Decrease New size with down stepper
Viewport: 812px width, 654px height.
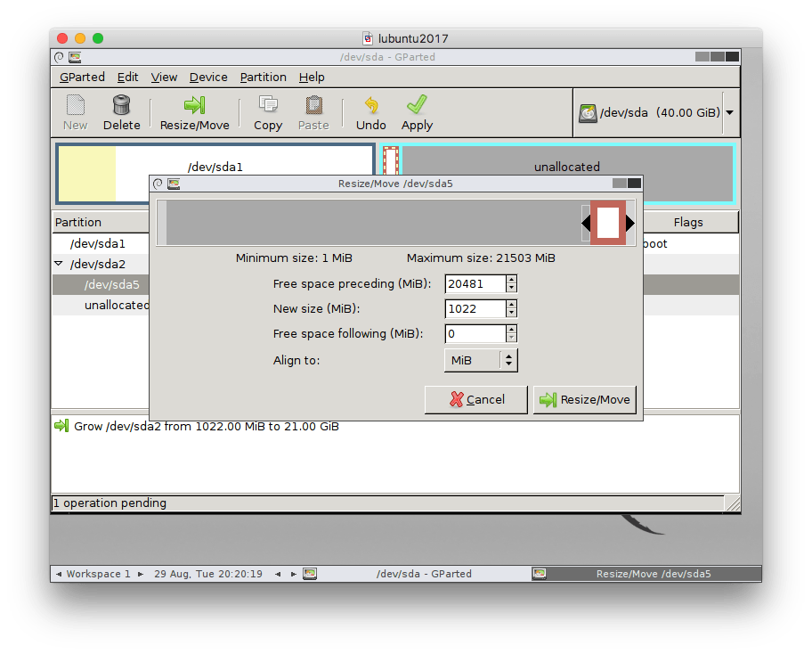pyautogui.click(x=512, y=314)
